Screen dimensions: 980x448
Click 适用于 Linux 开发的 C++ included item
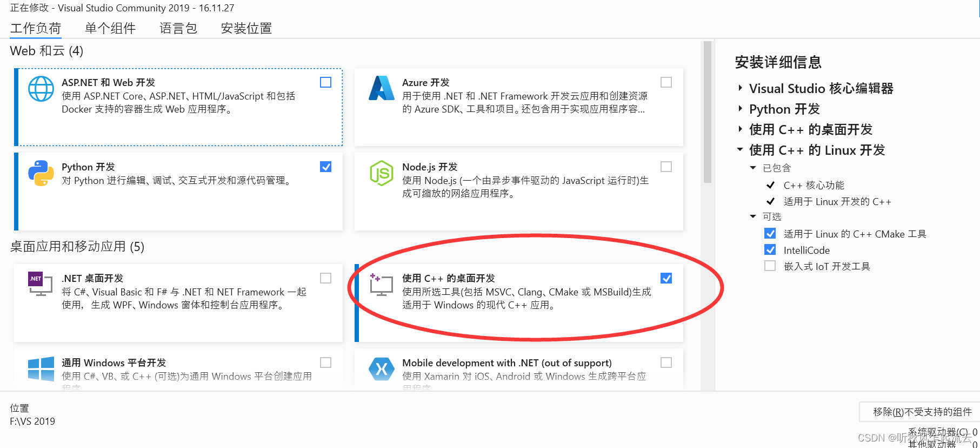point(837,201)
